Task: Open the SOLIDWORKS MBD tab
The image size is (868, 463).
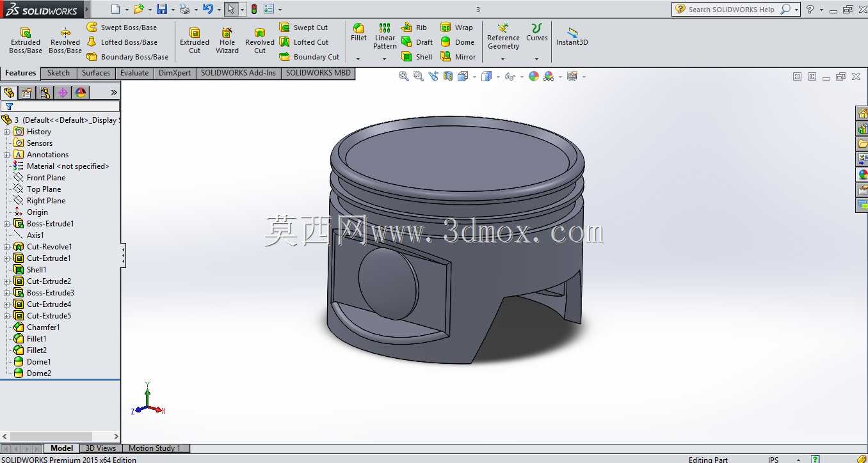Action: (x=318, y=73)
